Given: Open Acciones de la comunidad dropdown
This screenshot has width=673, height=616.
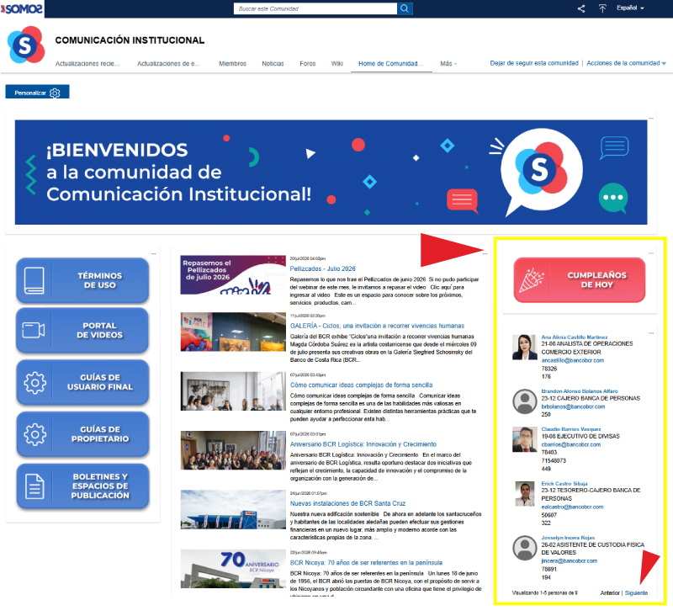Looking at the screenshot, I should (x=626, y=63).
